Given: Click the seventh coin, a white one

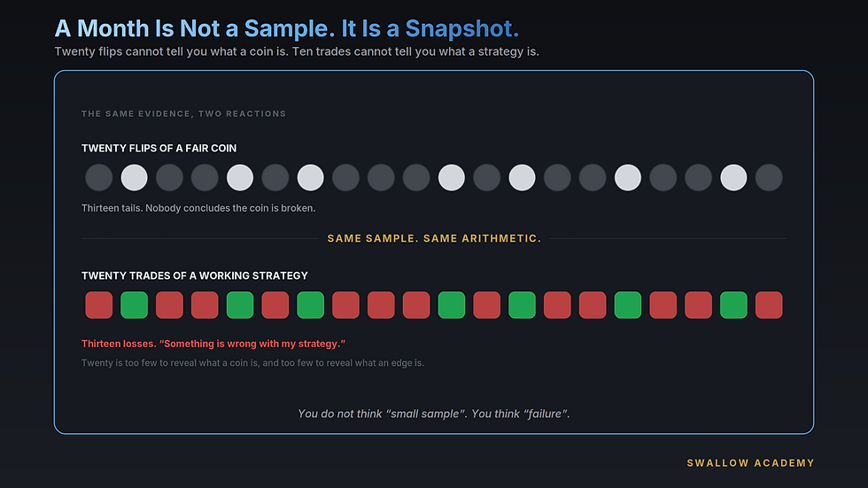Looking at the screenshot, I should click(x=311, y=178).
